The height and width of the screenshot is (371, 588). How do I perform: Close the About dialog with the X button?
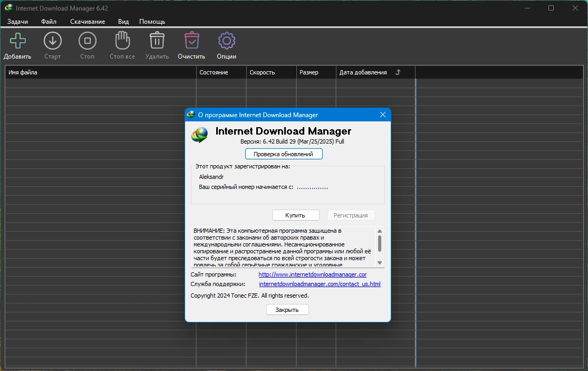click(x=382, y=115)
